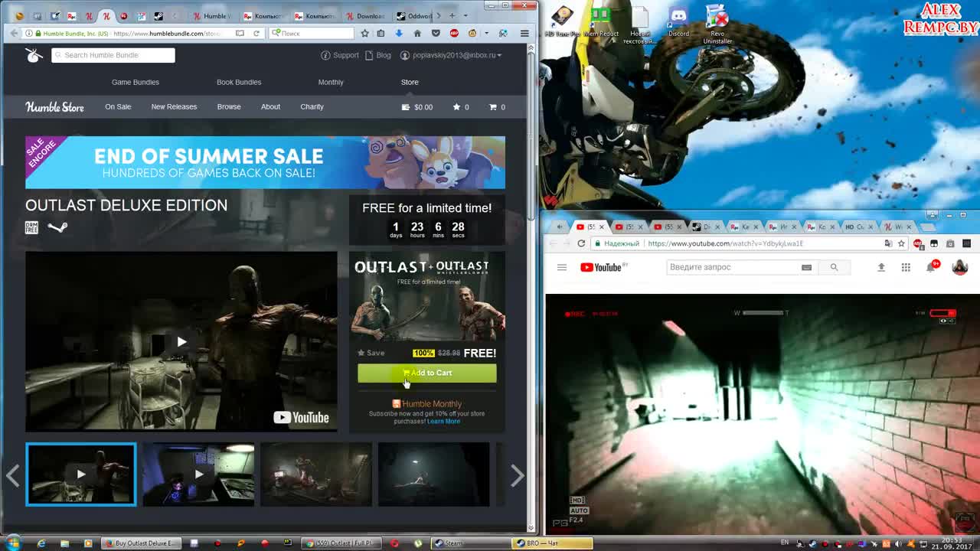Go to Book Bundles section
Image resolution: width=980 pixels, height=551 pixels.
(x=239, y=82)
